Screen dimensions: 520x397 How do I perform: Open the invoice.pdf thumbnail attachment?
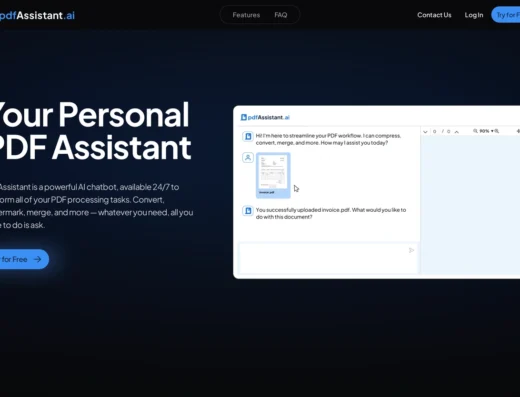click(x=273, y=175)
